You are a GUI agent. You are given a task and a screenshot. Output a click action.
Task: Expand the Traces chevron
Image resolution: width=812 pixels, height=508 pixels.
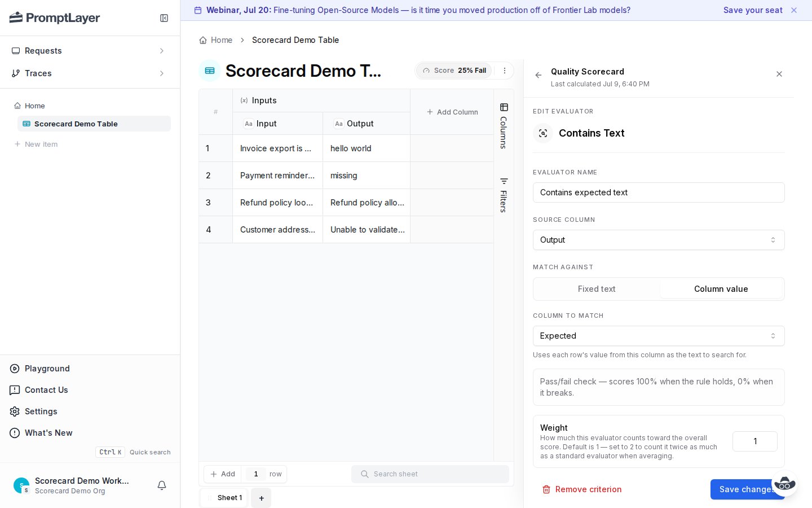tap(162, 73)
